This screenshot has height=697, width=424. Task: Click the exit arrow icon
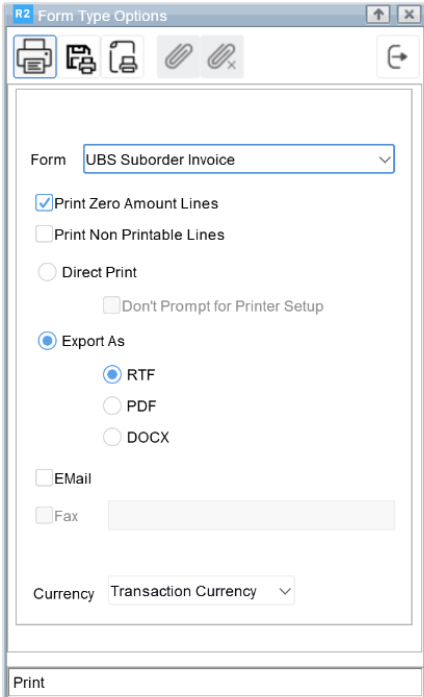point(398,57)
